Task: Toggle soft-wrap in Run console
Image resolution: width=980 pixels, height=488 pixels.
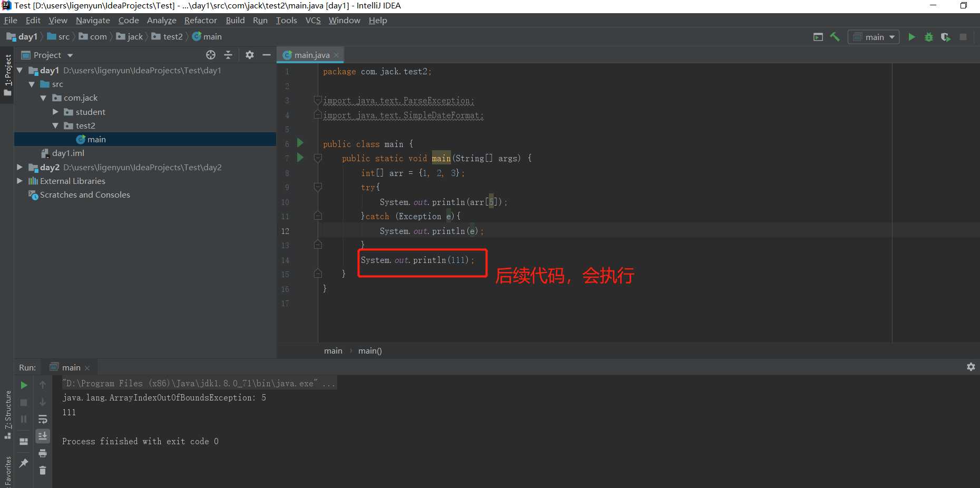Action: coord(43,419)
